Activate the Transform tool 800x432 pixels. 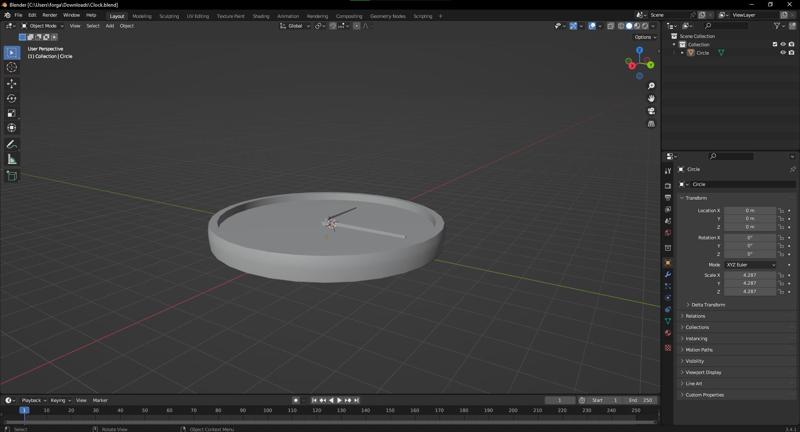pos(12,128)
